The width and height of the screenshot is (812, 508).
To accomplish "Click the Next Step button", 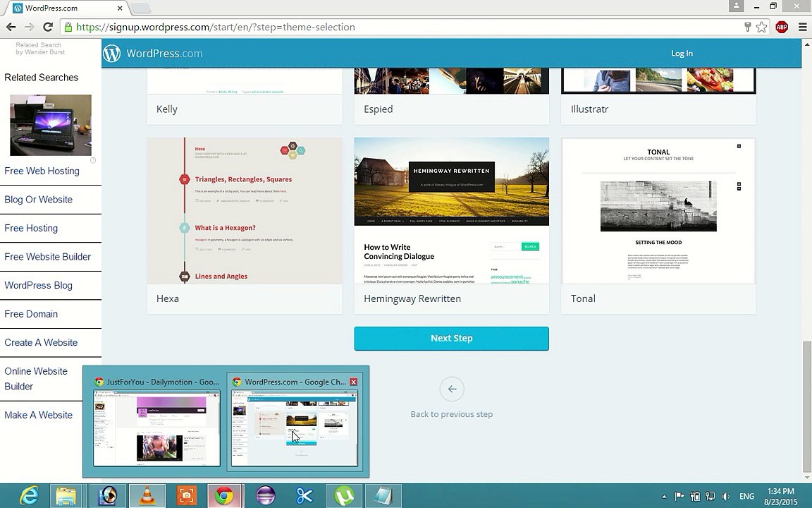I will coord(452,339).
